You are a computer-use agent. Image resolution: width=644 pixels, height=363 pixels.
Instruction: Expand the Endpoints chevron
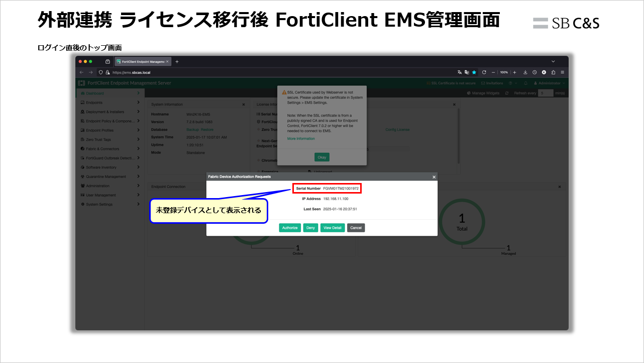pyautogui.click(x=138, y=103)
